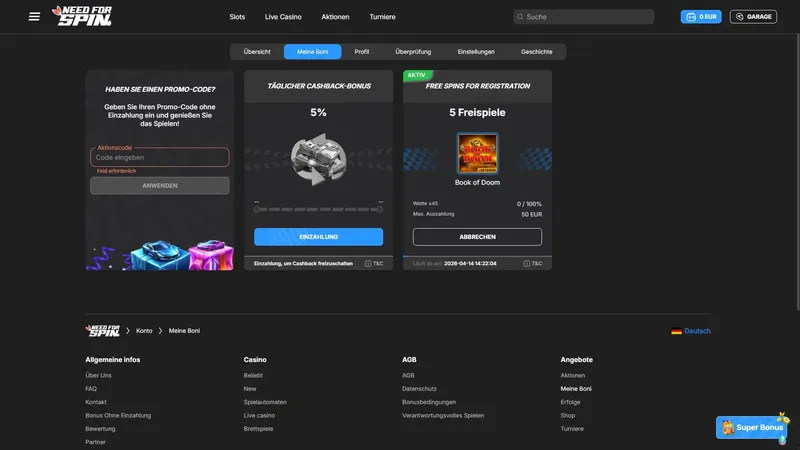
Task: Open Live Casino section
Action: click(x=283, y=17)
